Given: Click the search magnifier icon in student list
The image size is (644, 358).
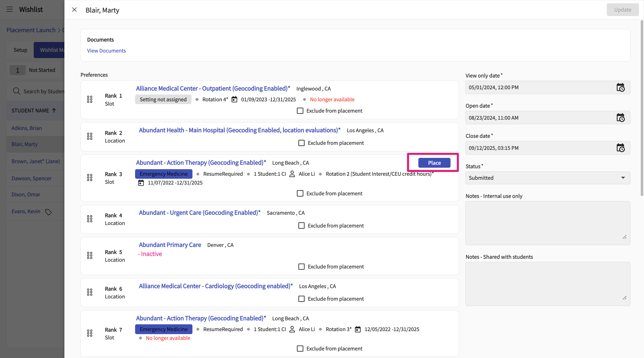Looking at the screenshot, I should (17, 91).
